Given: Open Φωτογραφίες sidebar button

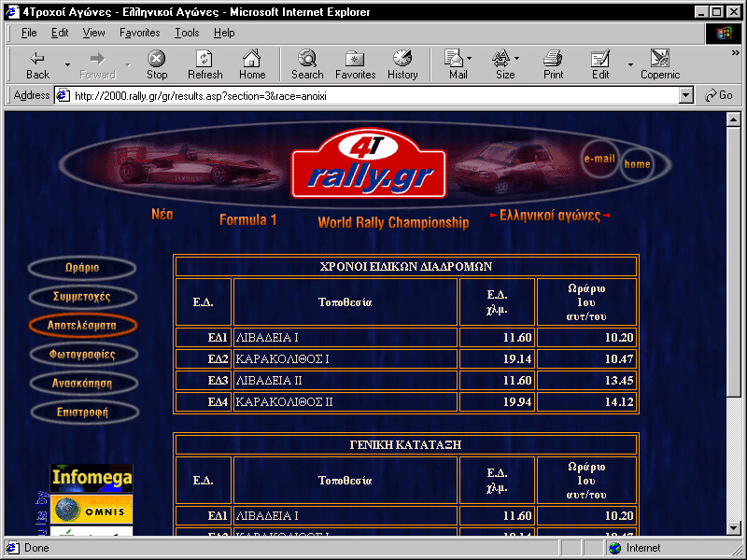Looking at the screenshot, I should pos(83,355).
